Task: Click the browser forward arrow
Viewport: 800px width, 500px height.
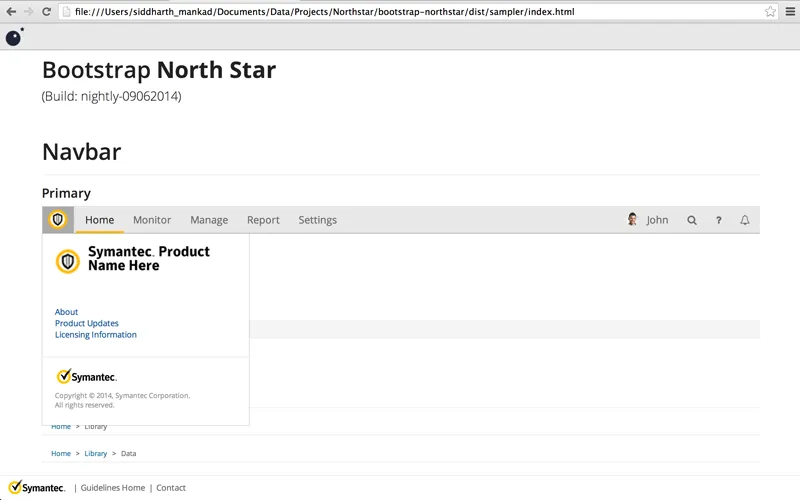Action: tap(29, 11)
